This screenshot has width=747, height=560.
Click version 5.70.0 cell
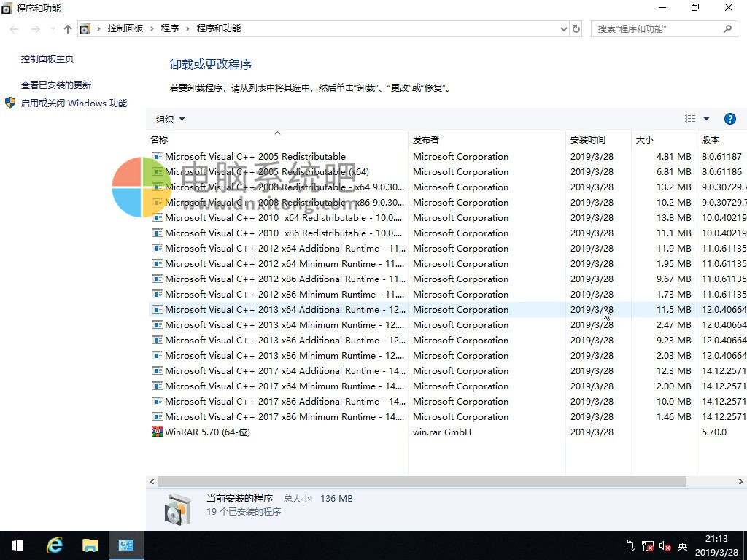[x=714, y=432]
